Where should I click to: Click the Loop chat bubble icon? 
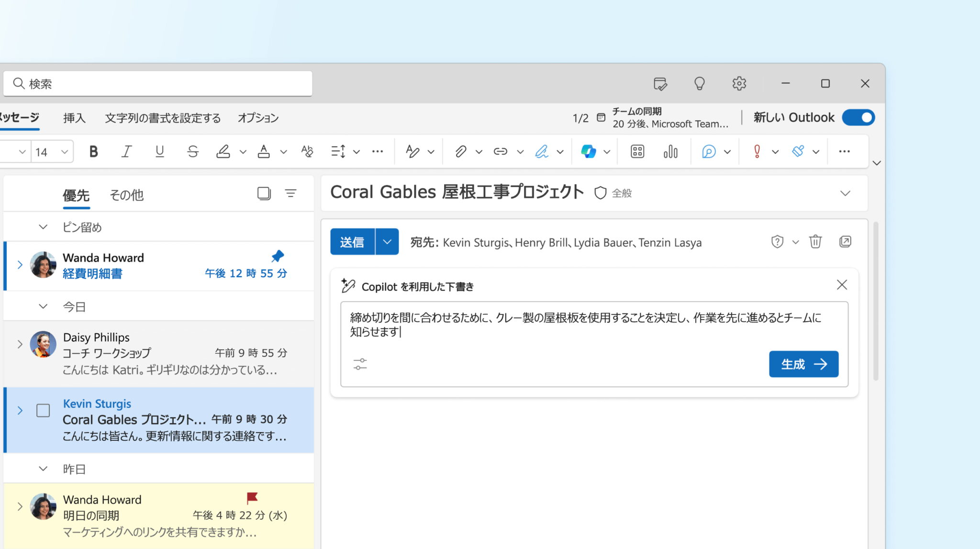709,152
